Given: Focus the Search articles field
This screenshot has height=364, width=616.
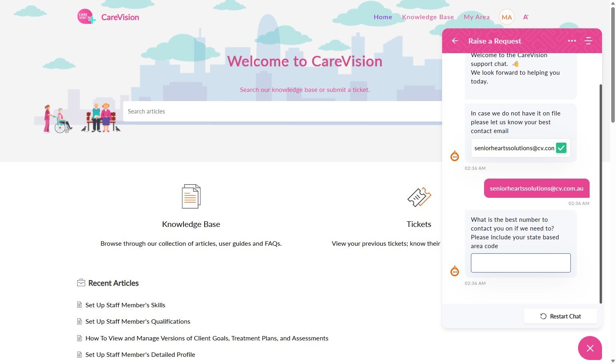Looking at the screenshot, I should pos(283,111).
